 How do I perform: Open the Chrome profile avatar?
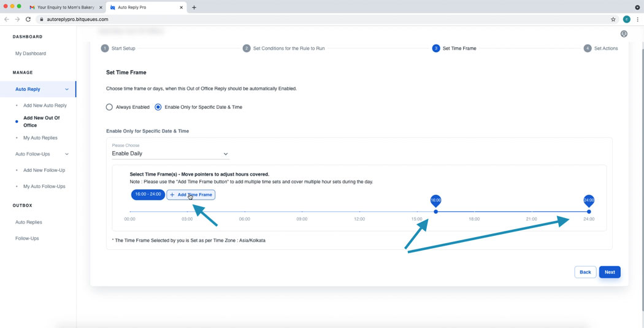[x=626, y=19]
